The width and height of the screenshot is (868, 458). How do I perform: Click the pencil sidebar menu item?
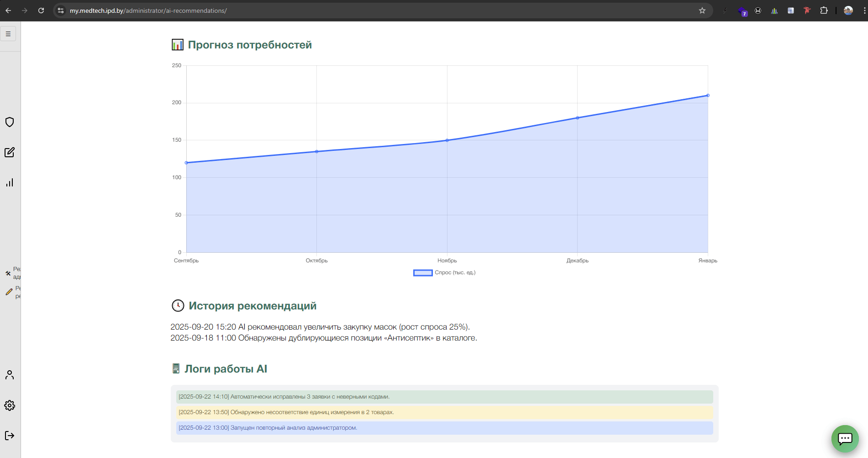tap(9, 292)
